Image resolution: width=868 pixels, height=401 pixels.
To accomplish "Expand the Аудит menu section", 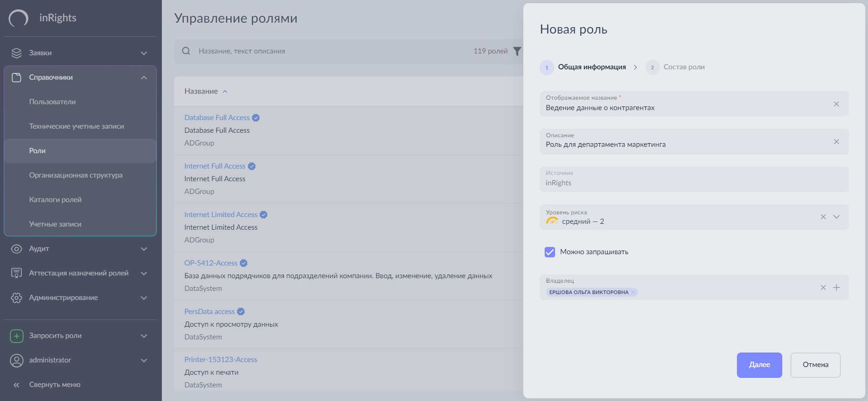I will click(144, 249).
